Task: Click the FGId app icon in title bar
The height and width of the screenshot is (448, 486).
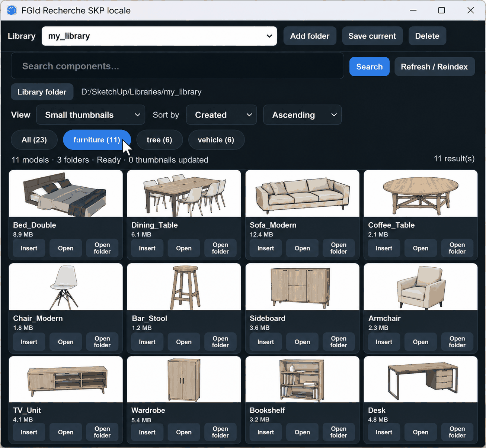Action: tap(12, 10)
